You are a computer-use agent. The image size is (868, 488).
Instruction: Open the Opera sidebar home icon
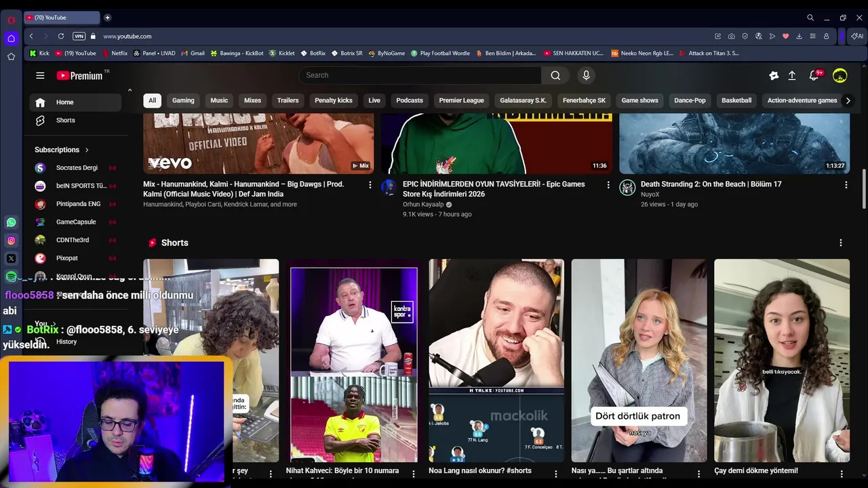click(11, 39)
